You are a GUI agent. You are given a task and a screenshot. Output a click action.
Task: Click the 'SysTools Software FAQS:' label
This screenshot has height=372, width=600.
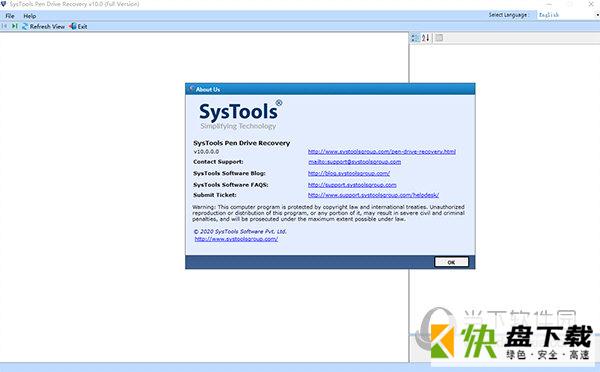coord(231,185)
